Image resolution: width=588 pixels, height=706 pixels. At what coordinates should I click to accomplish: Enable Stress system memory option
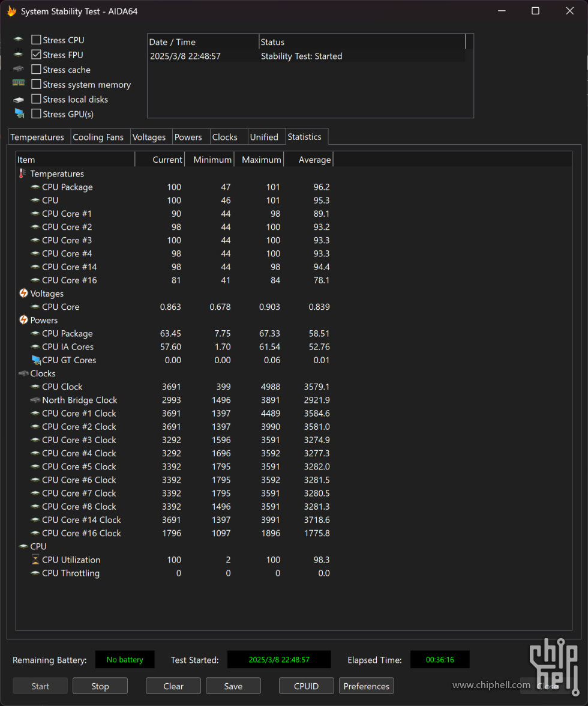36,84
